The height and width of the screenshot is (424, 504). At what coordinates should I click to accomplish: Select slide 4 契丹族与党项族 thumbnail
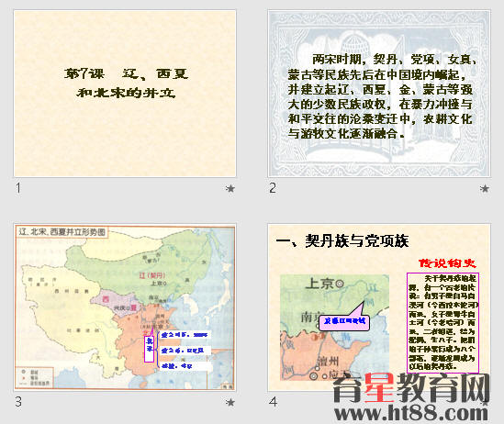[x=379, y=307]
